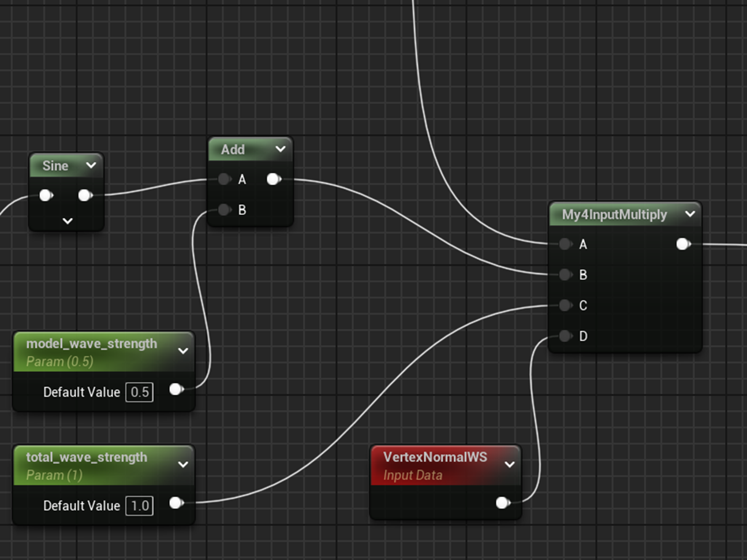Click input pin C on My4InputMultiply
The image size is (747, 560).
(x=565, y=305)
